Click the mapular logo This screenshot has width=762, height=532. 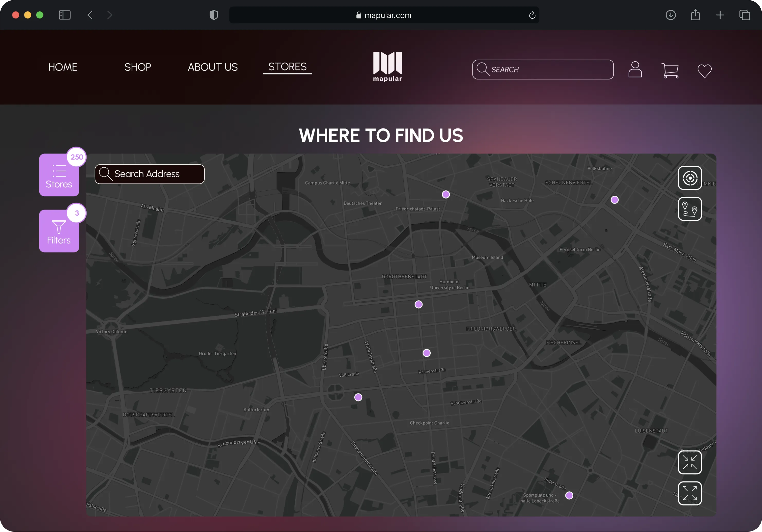pyautogui.click(x=387, y=66)
